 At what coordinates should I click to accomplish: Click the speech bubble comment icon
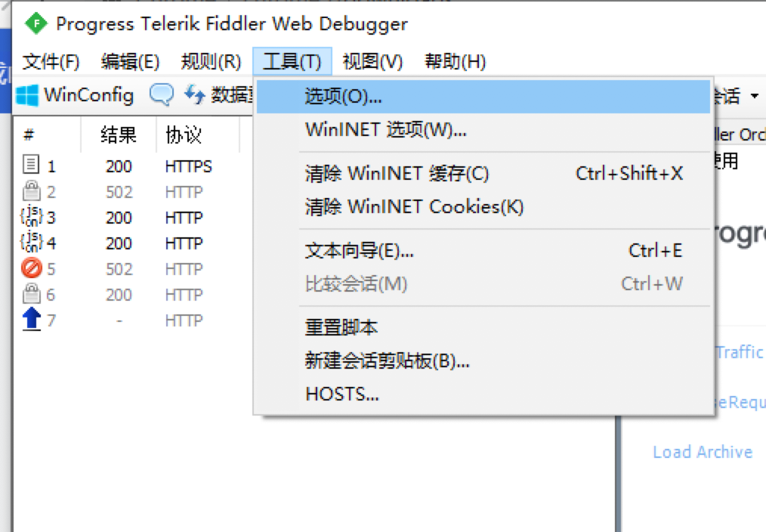(x=161, y=94)
